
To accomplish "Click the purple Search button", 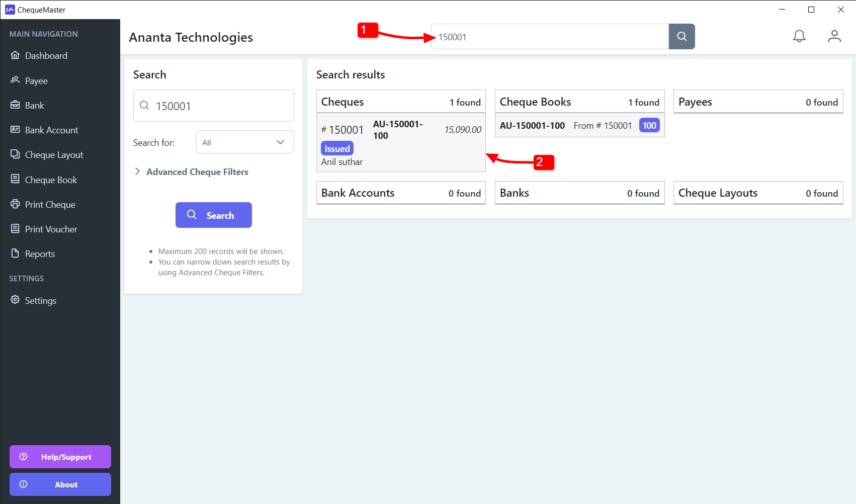I will click(214, 215).
